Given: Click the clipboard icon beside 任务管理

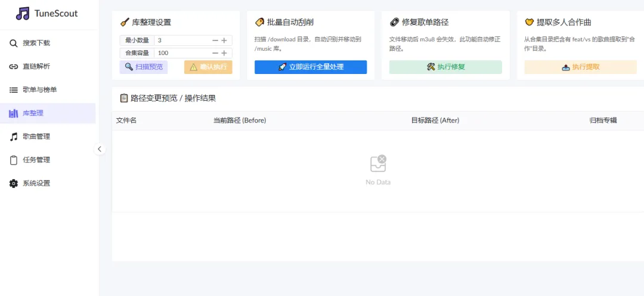Looking at the screenshot, I should [x=14, y=161].
